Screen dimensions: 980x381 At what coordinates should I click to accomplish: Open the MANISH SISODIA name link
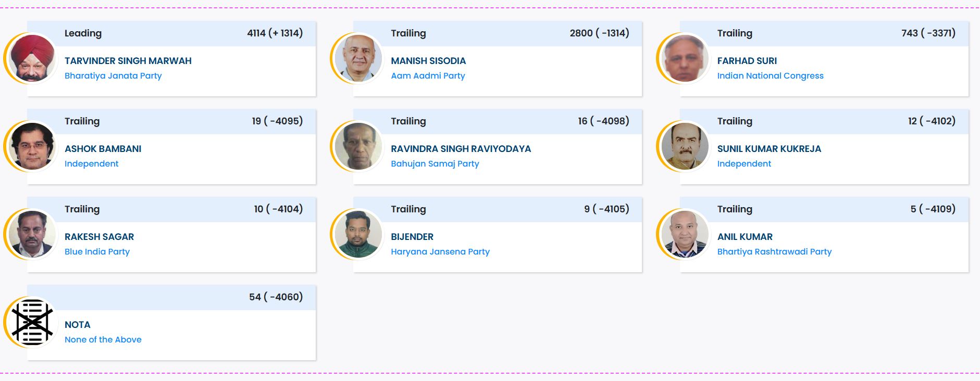pyautogui.click(x=428, y=61)
